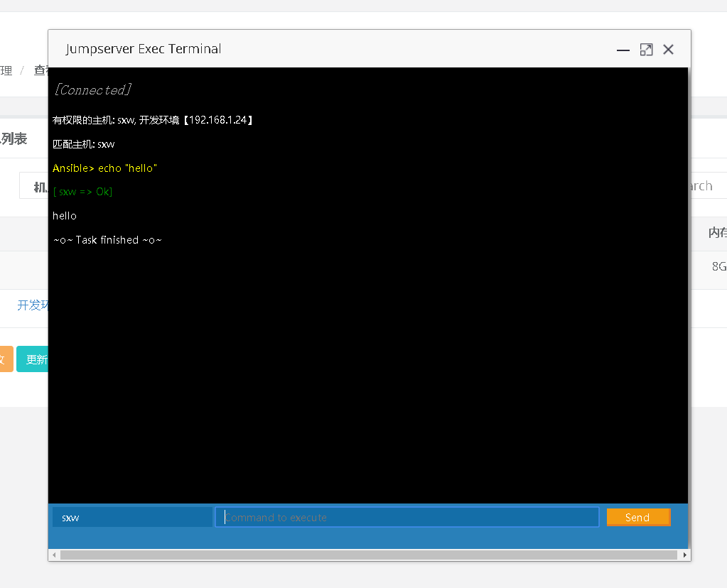Click the Jumpserver Exec Terminal title text
Image resolution: width=727 pixels, height=588 pixels.
[142, 48]
